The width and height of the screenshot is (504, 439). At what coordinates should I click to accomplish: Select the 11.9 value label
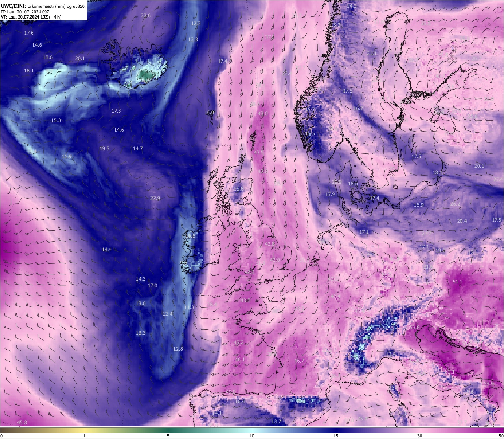coord(67,157)
